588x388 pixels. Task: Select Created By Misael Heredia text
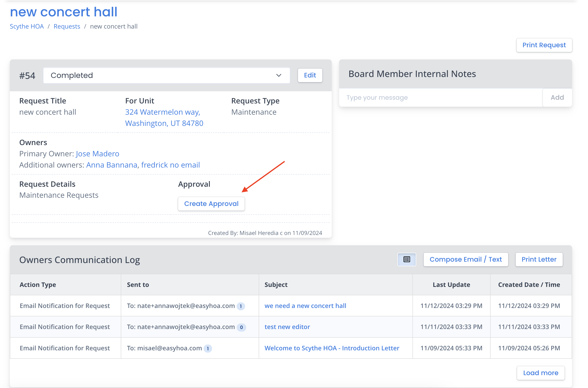pos(265,233)
